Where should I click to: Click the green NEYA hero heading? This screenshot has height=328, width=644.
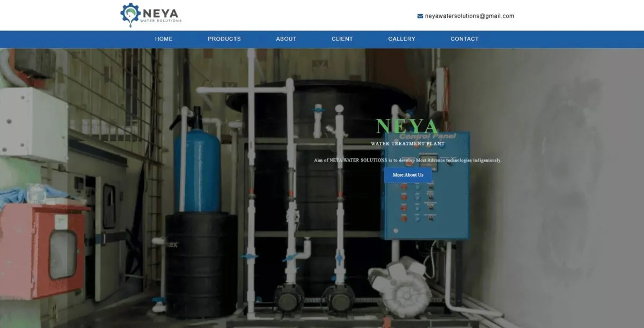(407, 127)
